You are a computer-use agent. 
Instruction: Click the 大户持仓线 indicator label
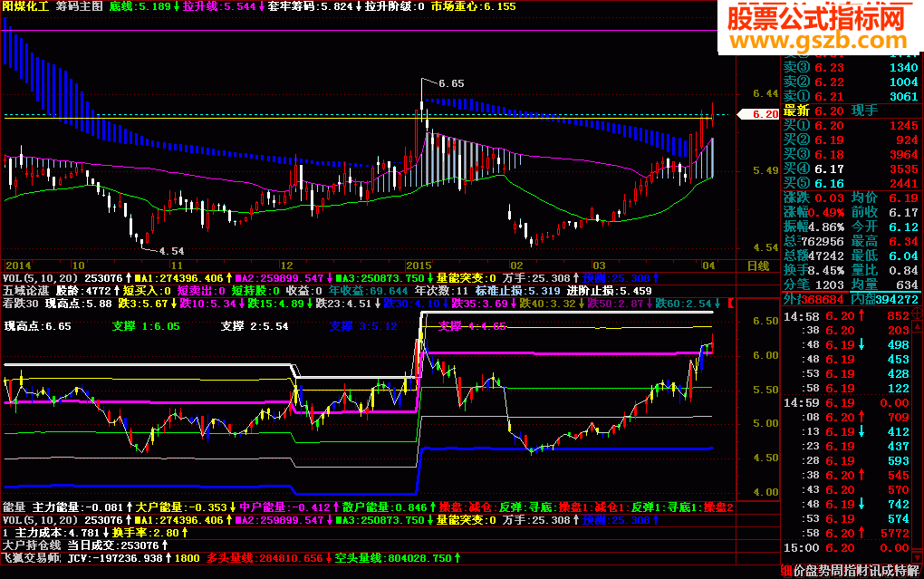32,545
